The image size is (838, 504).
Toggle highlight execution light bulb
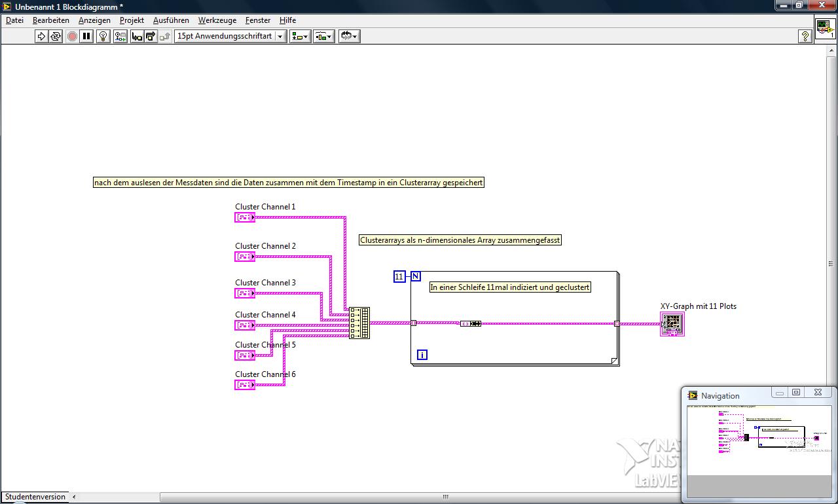pyautogui.click(x=103, y=37)
